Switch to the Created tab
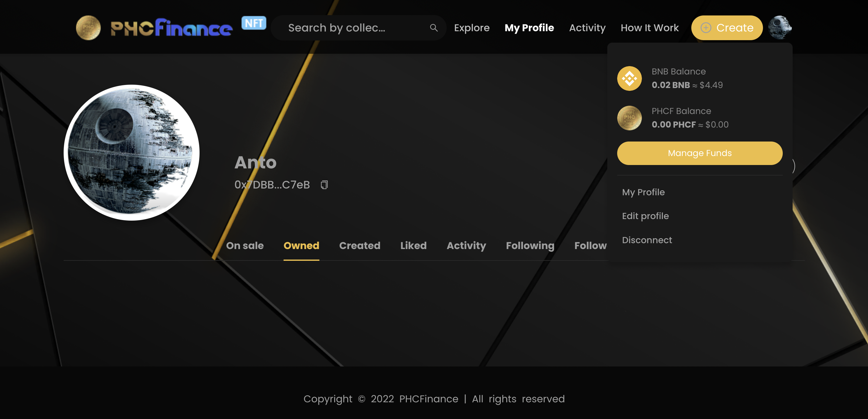This screenshot has height=419, width=868. pyautogui.click(x=360, y=245)
